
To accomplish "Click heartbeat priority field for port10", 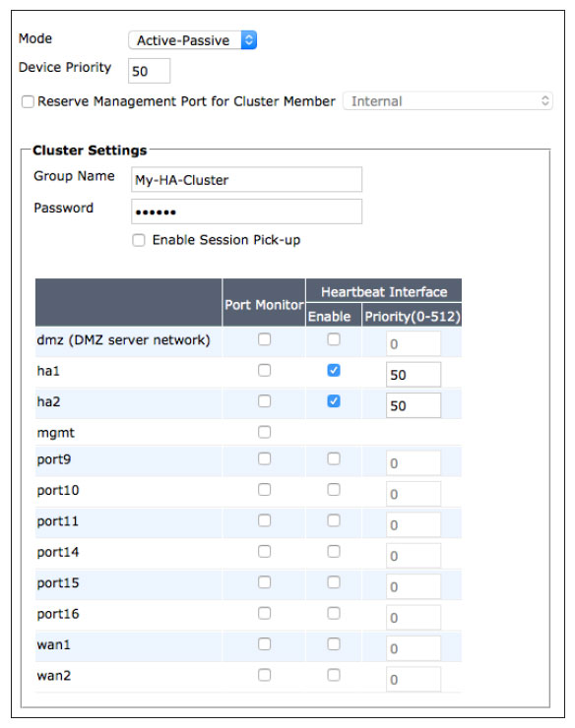I will pyautogui.click(x=414, y=494).
